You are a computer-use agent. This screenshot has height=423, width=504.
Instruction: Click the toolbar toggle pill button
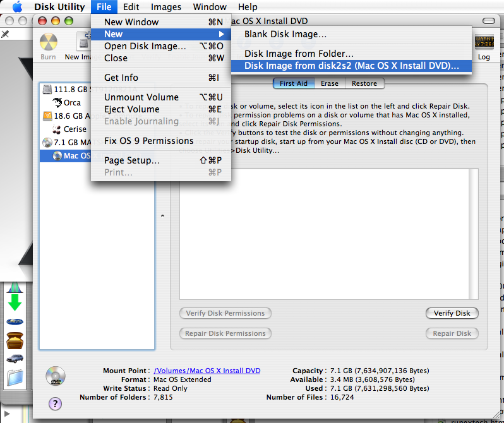pyautogui.click(x=489, y=21)
